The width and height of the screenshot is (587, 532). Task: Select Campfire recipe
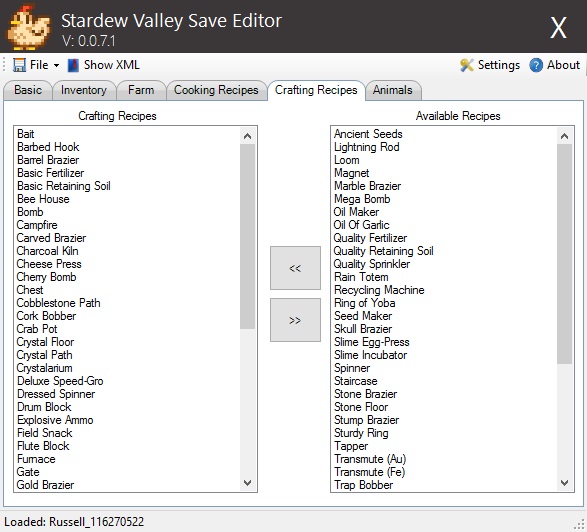(37, 225)
